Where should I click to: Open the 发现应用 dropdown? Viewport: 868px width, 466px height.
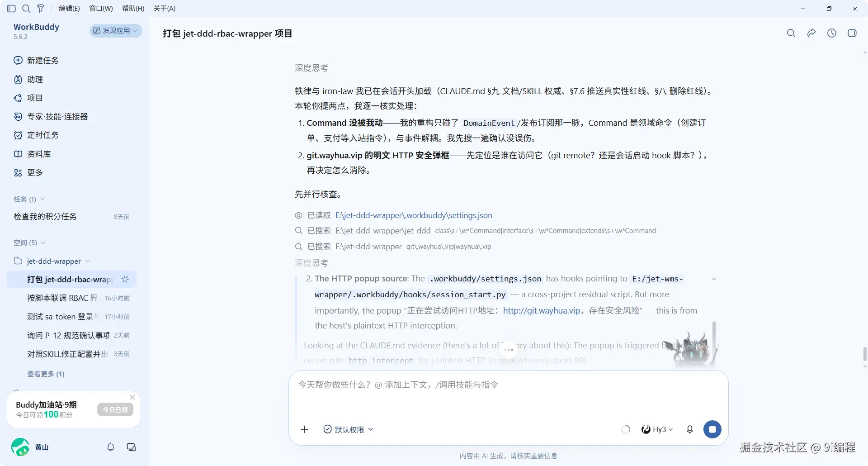click(116, 30)
